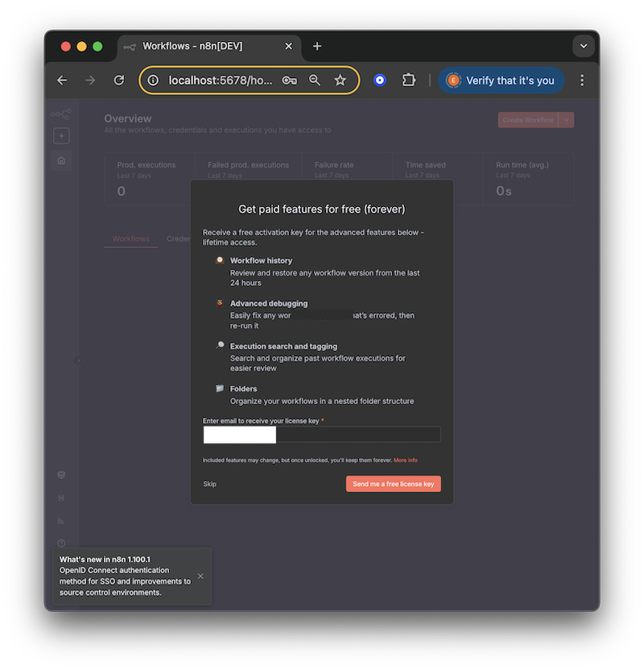Open the Extensions puzzle piece menu
Image resolution: width=644 pixels, height=670 pixels.
409,81
